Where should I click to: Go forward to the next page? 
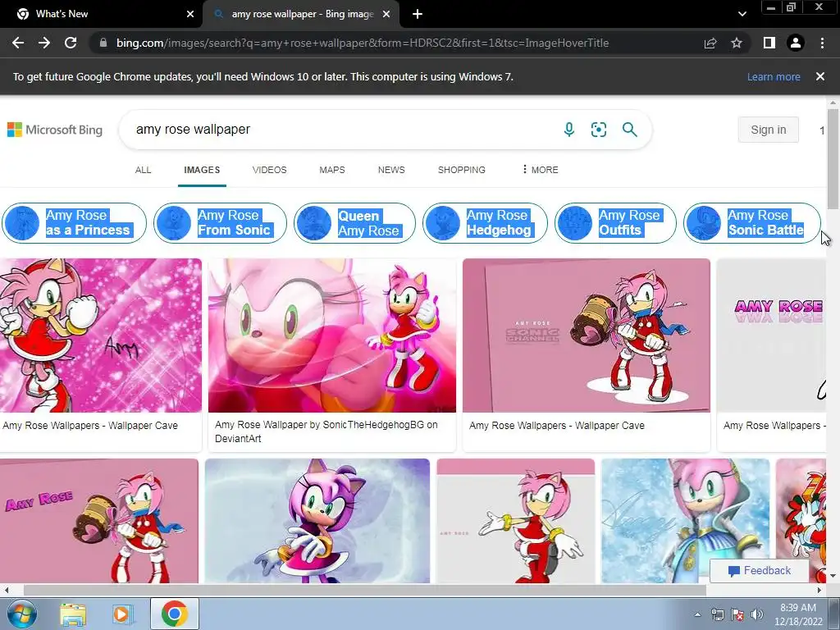pyautogui.click(x=44, y=43)
